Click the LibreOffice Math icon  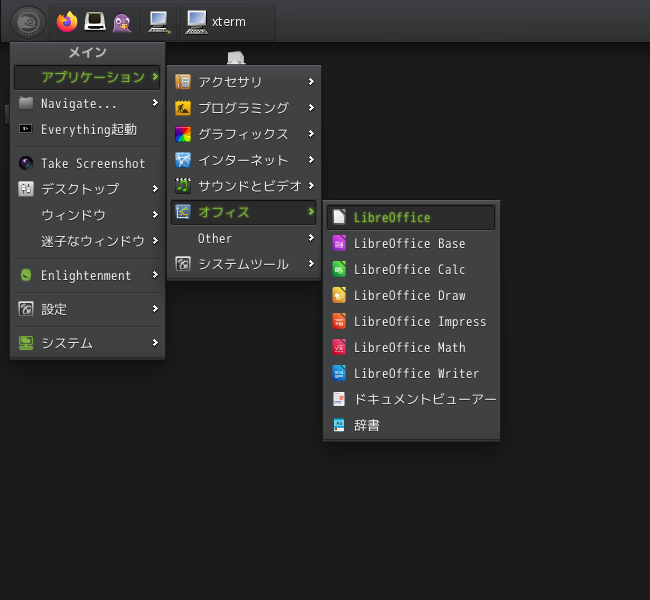tap(339, 347)
